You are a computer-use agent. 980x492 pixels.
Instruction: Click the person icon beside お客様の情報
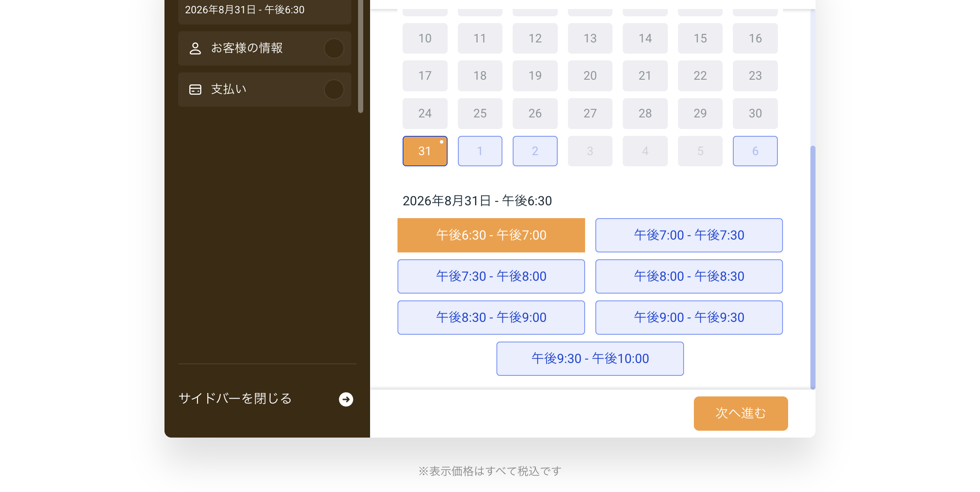pyautogui.click(x=195, y=48)
